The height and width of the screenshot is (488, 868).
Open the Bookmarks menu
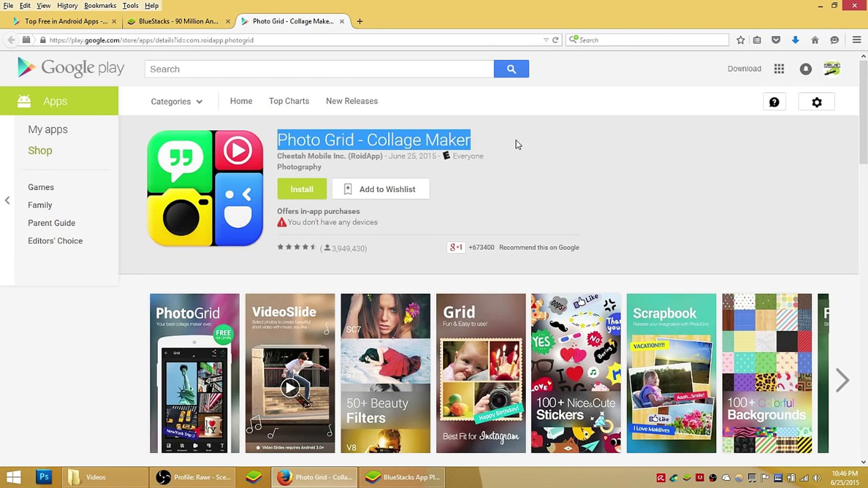pyautogui.click(x=100, y=5)
